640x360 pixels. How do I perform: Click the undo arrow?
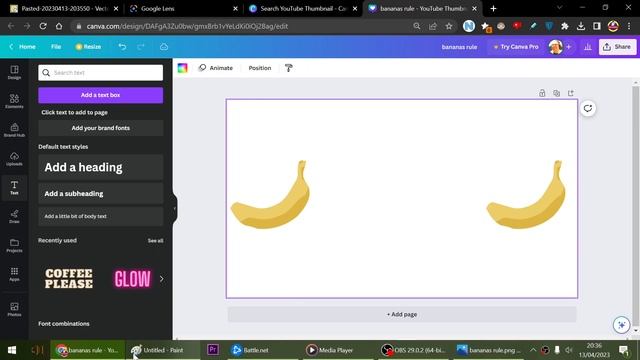point(122,47)
